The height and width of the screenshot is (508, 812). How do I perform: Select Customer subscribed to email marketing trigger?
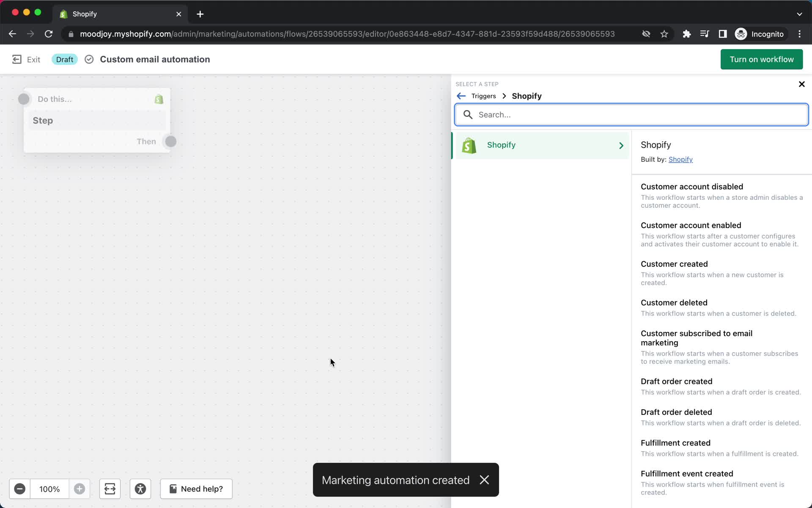(x=722, y=347)
